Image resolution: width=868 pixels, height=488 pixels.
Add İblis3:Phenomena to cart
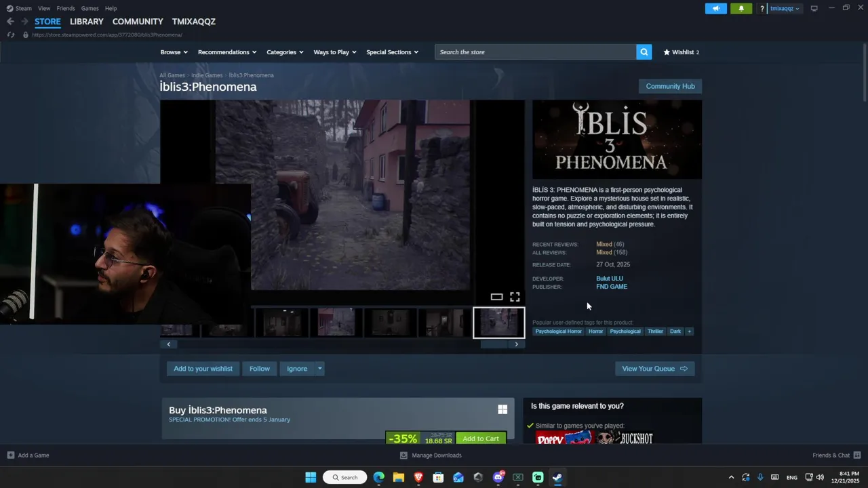pyautogui.click(x=481, y=438)
